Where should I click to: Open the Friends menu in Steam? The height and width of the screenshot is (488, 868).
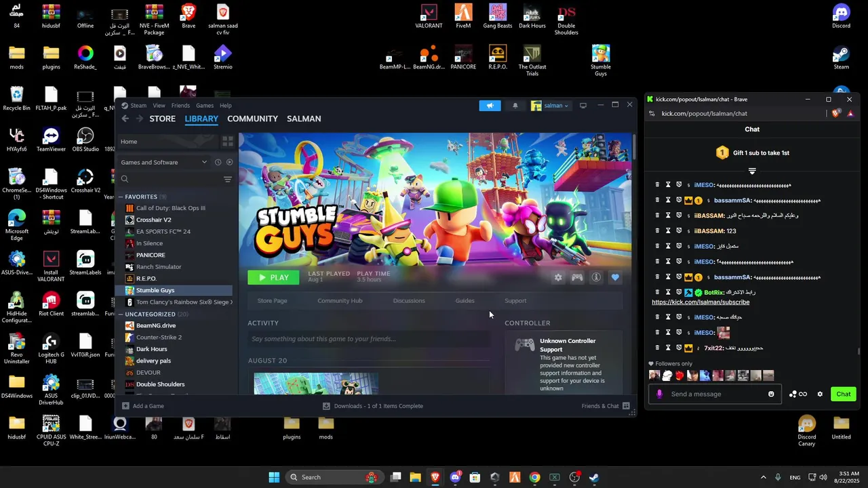pos(180,105)
